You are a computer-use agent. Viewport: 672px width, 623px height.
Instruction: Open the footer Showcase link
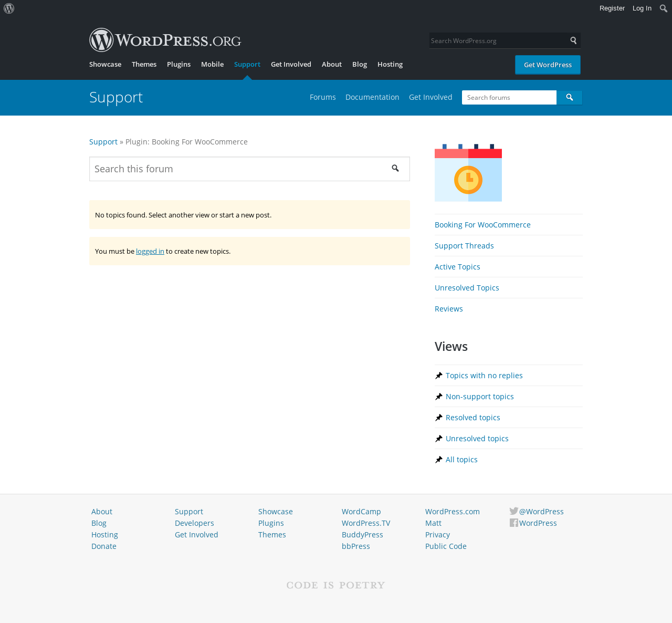click(x=276, y=512)
